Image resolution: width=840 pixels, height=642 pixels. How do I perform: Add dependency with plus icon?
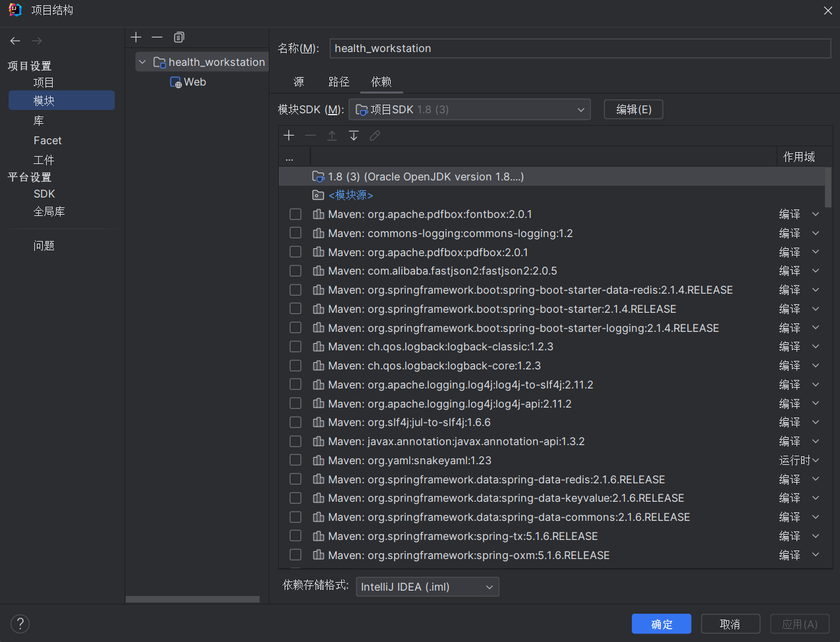[x=289, y=136]
